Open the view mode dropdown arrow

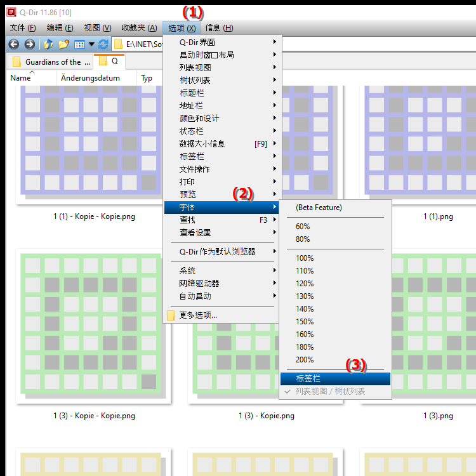pos(91,44)
